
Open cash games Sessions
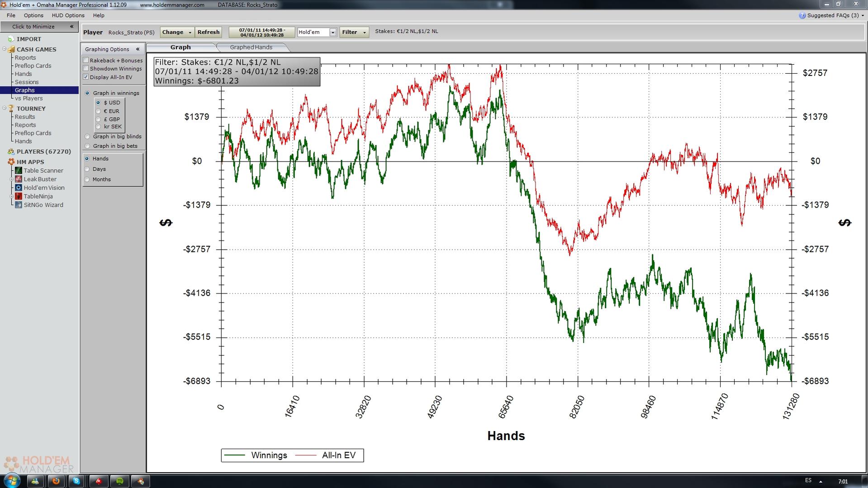(x=27, y=82)
